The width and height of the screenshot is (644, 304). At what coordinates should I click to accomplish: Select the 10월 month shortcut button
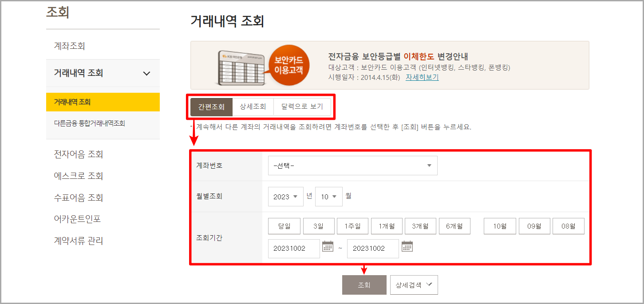499,225
